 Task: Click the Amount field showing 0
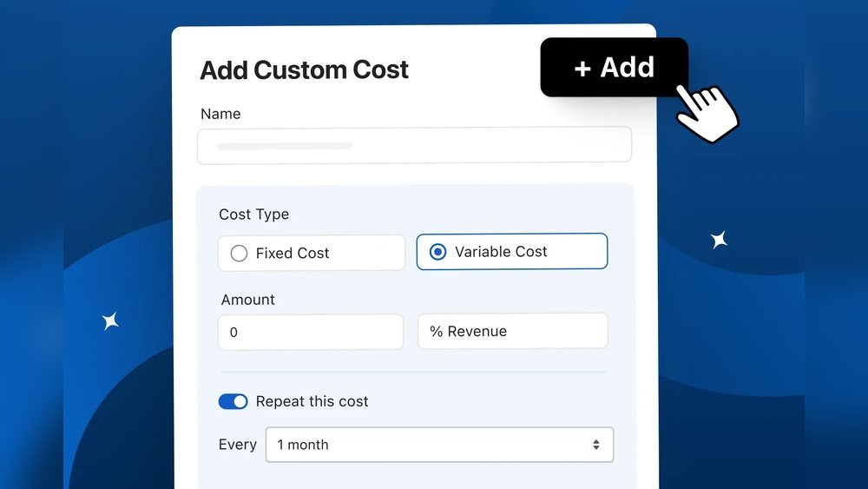point(311,332)
